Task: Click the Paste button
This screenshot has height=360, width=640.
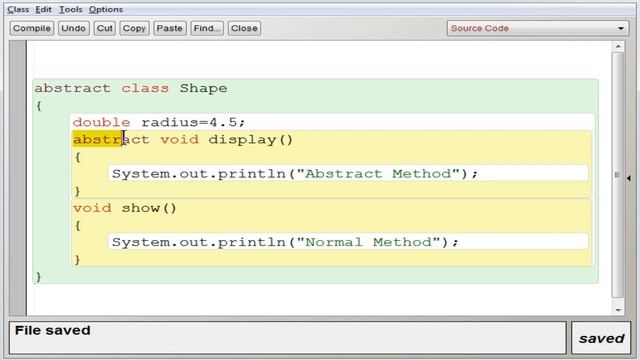Action: [x=169, y=28]
